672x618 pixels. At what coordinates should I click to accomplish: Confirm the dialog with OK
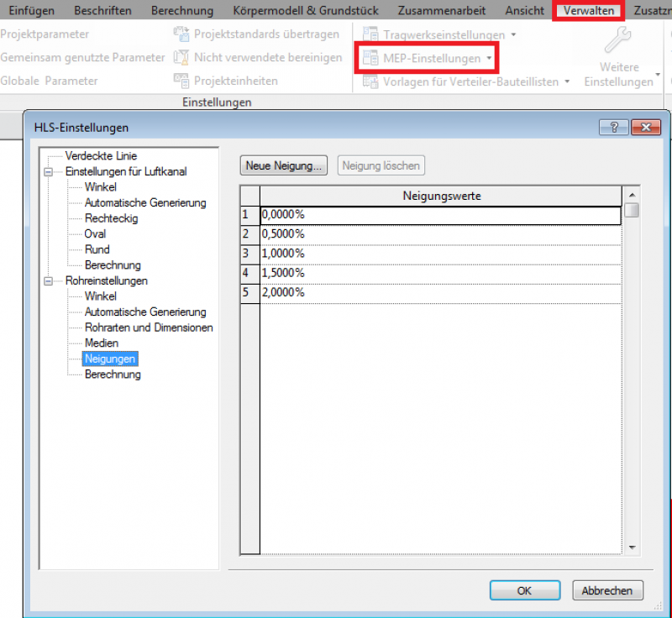(524, 590)
